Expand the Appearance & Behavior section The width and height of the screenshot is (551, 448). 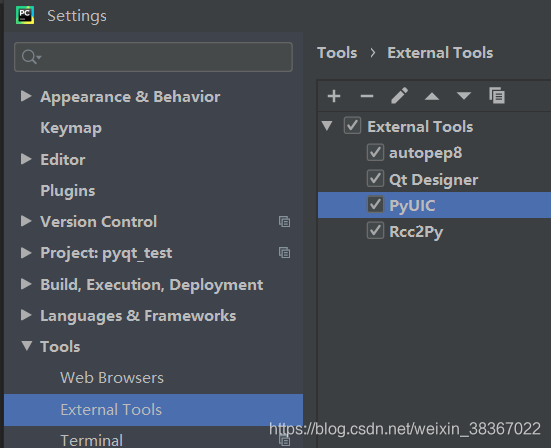click(x=26, y=96)
